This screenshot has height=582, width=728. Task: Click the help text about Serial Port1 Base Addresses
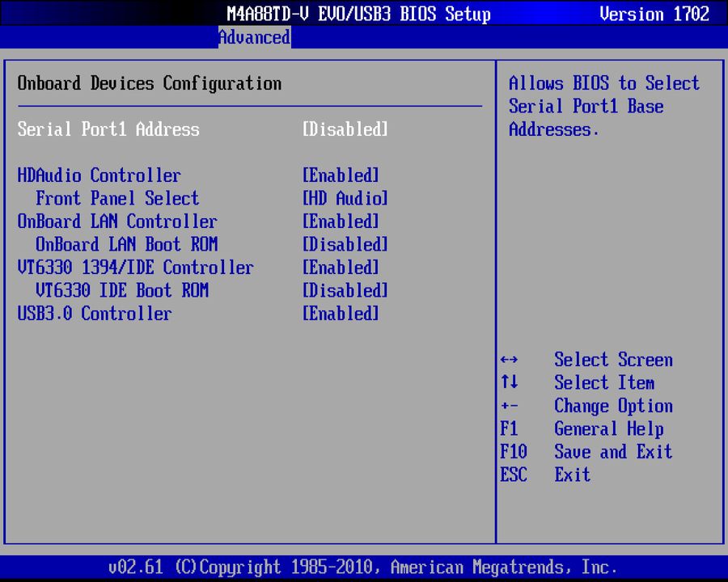(603, 106)
